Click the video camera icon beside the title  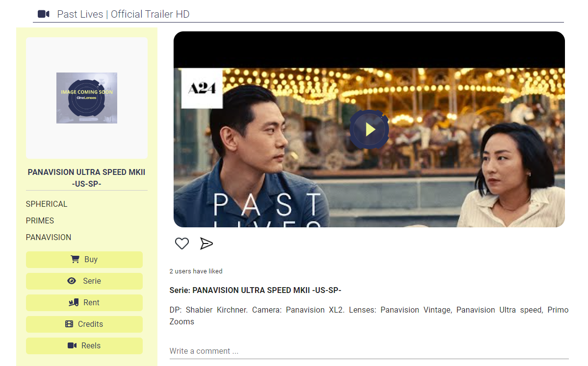[44, 14]
